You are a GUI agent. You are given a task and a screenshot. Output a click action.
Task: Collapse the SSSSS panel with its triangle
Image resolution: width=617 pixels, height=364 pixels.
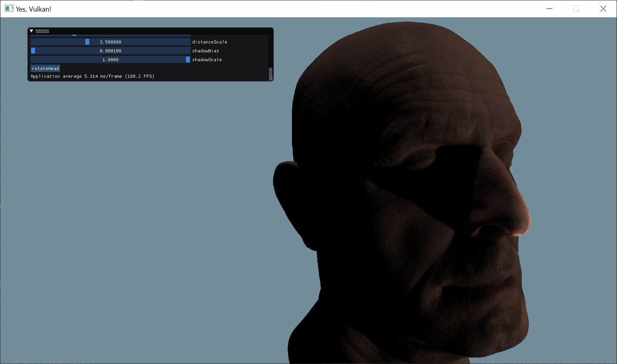point(32,31)
